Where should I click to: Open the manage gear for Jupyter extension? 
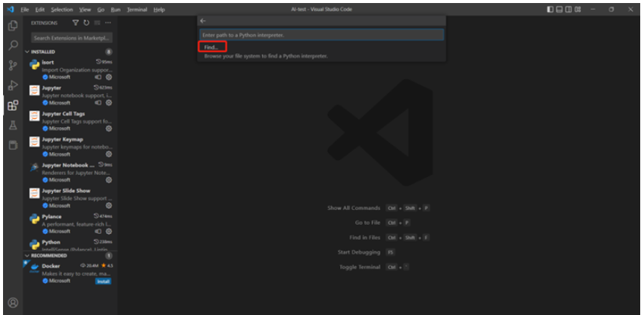(109, 103)
